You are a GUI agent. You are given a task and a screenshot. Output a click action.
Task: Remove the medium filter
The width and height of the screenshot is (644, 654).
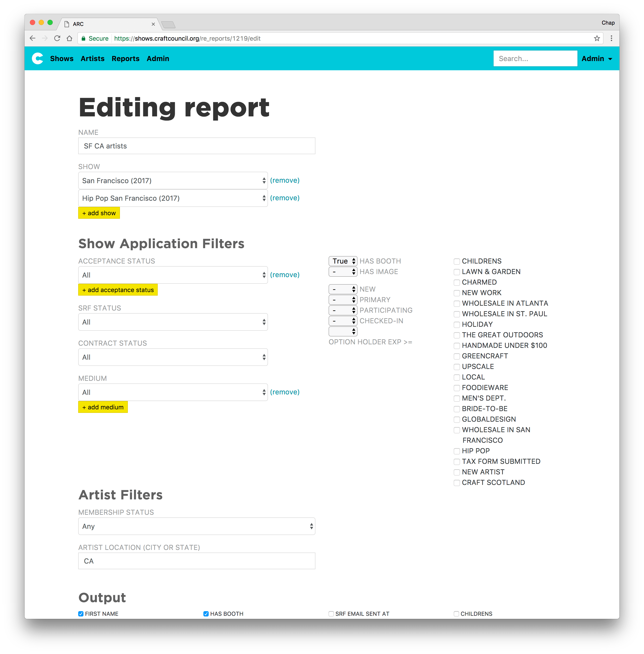point(285,392)
